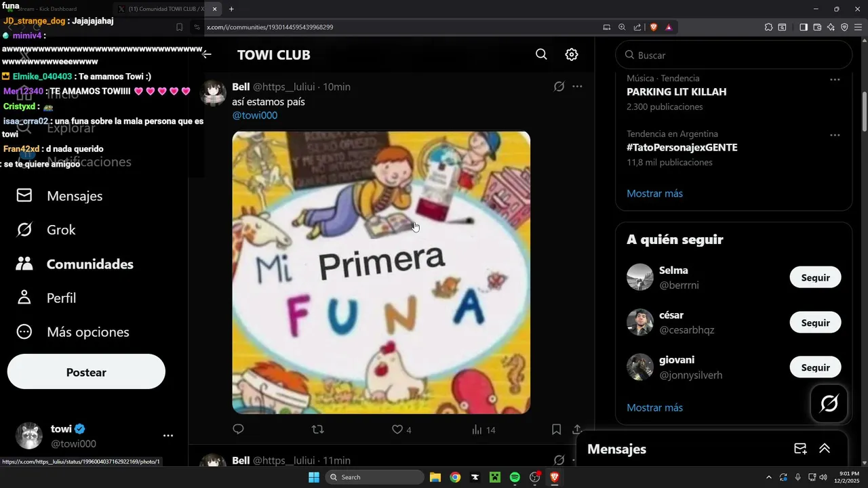Open Brave Wallet icon
Viewport: 868px width, 488px height.
tap(817, 27)
